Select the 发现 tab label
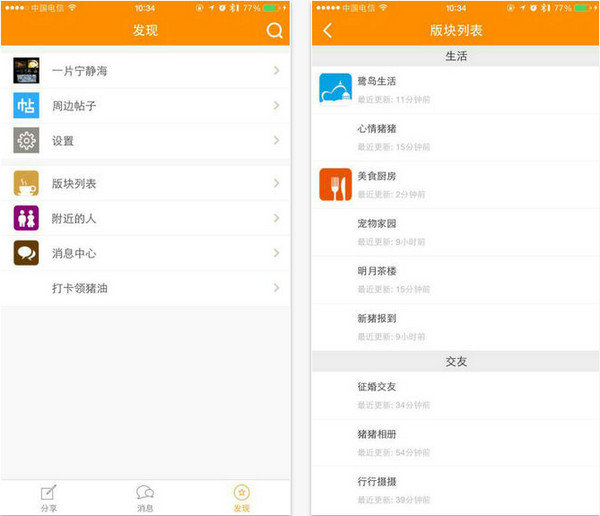Screen dimensions: 600x516 (x=241, y=508)
